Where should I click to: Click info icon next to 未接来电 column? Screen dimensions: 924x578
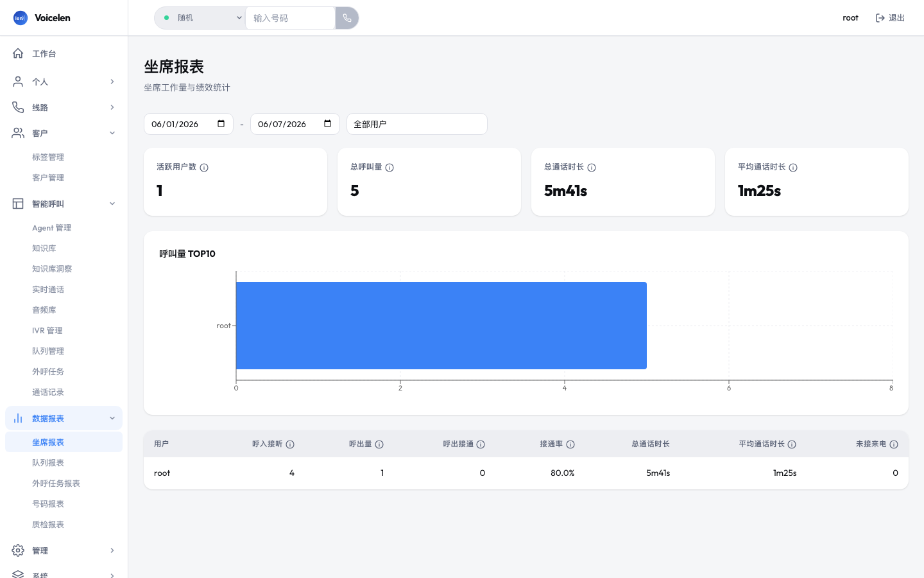coord(894,444)
